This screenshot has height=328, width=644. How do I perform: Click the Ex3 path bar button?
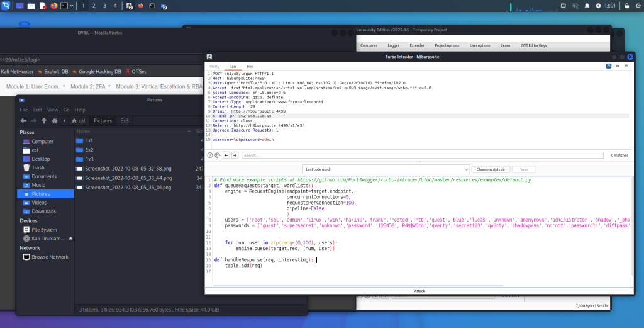coord(125,120)
